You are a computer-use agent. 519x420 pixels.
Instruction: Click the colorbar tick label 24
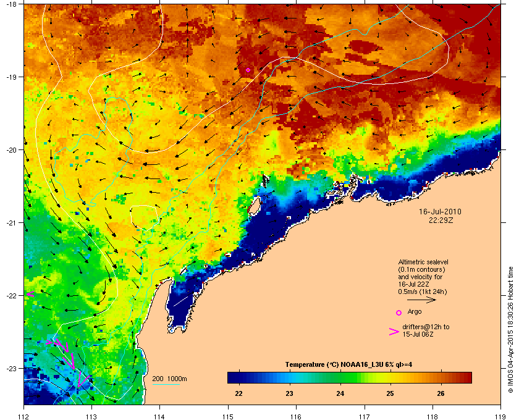pos(340,393)
